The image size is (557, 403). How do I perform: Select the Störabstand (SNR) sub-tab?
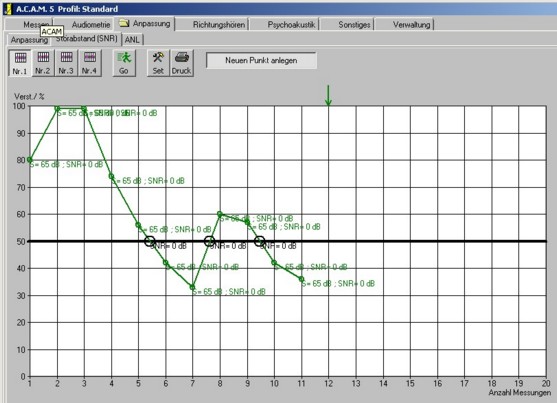click(x=86, y=38)
